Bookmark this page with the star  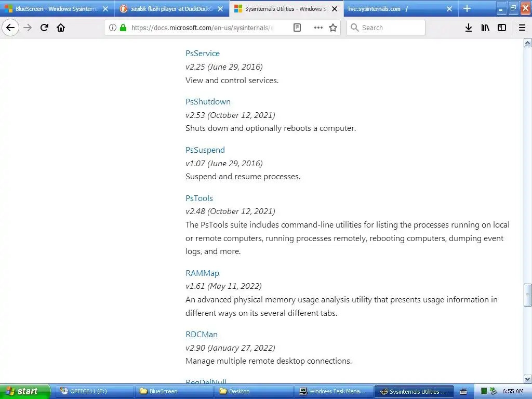pyautogui.click(x=333, y=28)
